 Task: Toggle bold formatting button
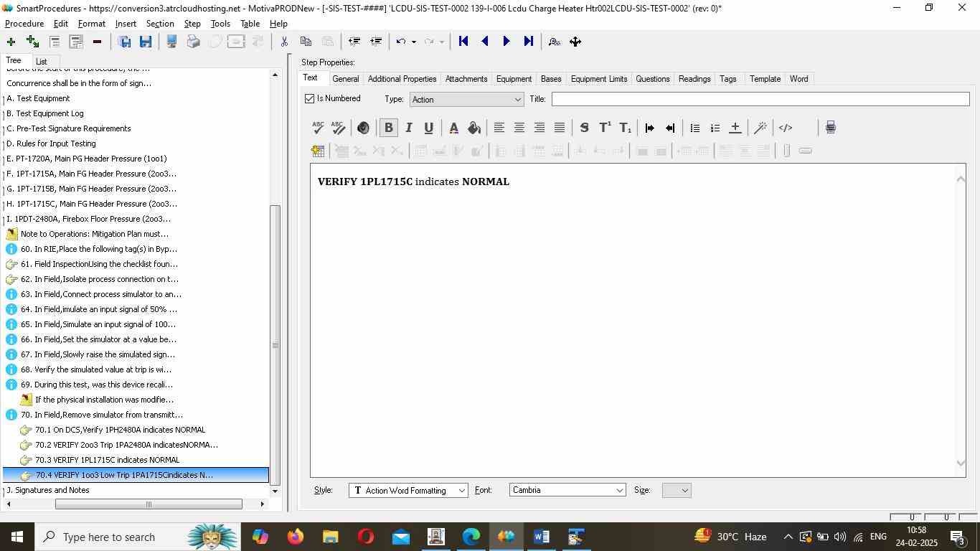point(388,128)
